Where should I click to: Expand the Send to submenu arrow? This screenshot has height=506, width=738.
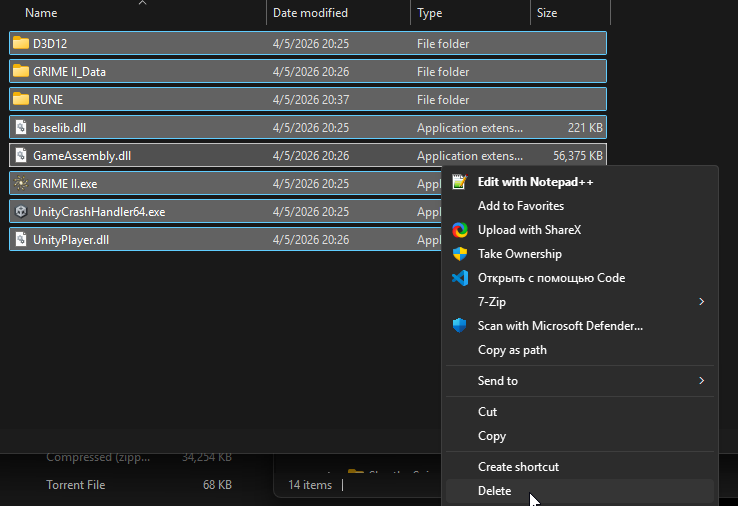point(701,381)
